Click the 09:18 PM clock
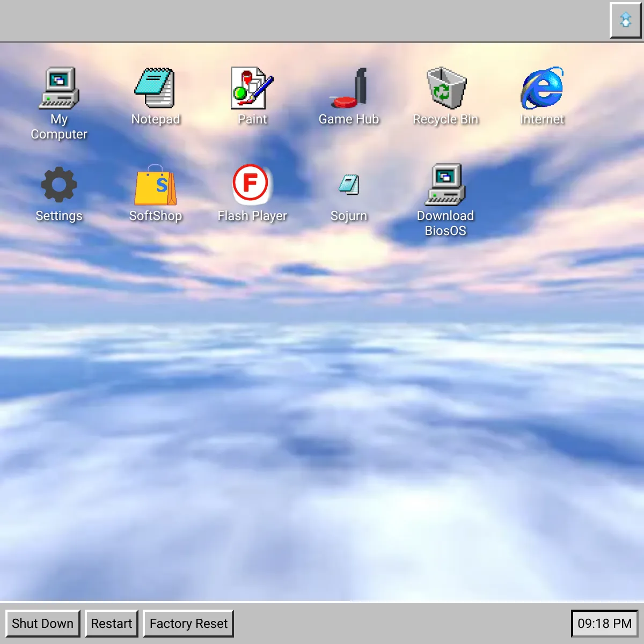Image resolution: width=644 pixels, height=644 pixels. 604,624
